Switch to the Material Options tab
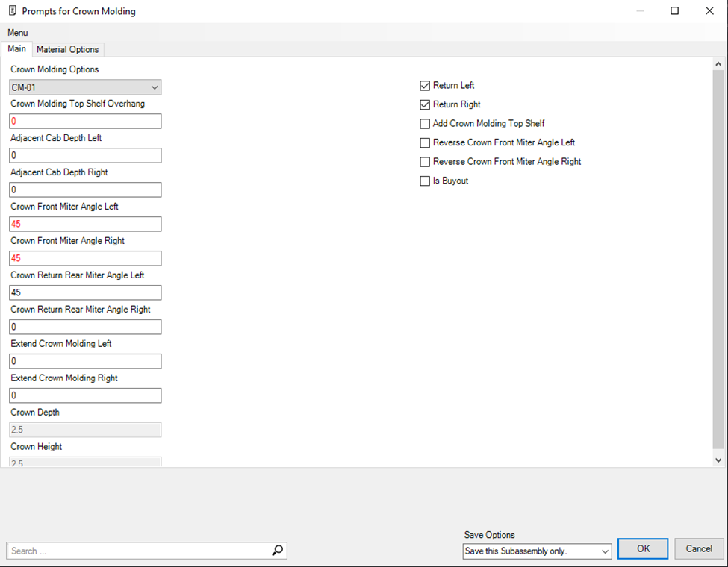The width and height of the screenshot is (728, 567). pos(68,49)
